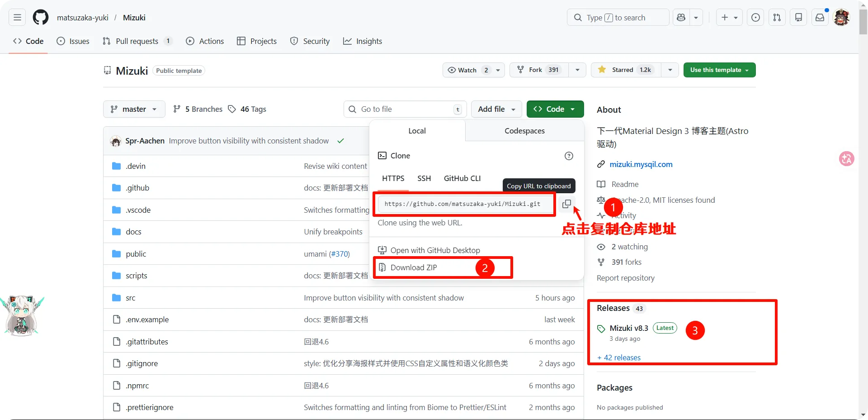
Task: Open the user avatar menu
Action: [841, 18]
